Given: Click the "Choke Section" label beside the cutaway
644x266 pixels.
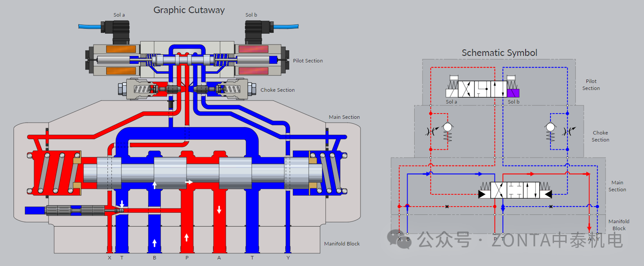Looking at the screenshot, I should pos(277,90).
